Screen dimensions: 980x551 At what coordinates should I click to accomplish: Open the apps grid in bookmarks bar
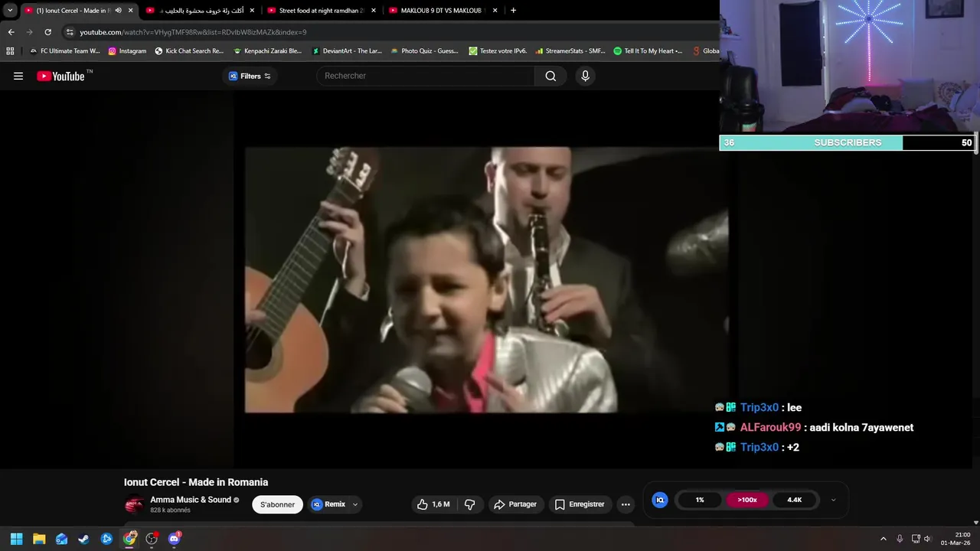(x=10, y=51)
